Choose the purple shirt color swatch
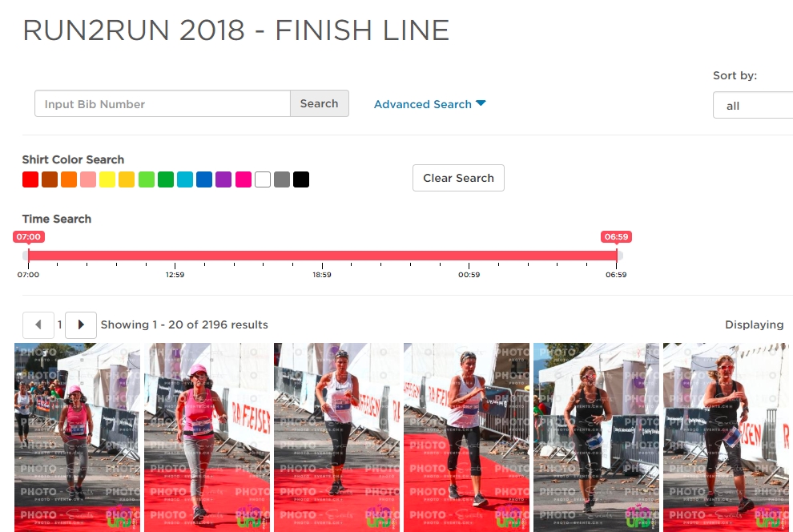This screenshot has height=532, width=793. [223, 179]
